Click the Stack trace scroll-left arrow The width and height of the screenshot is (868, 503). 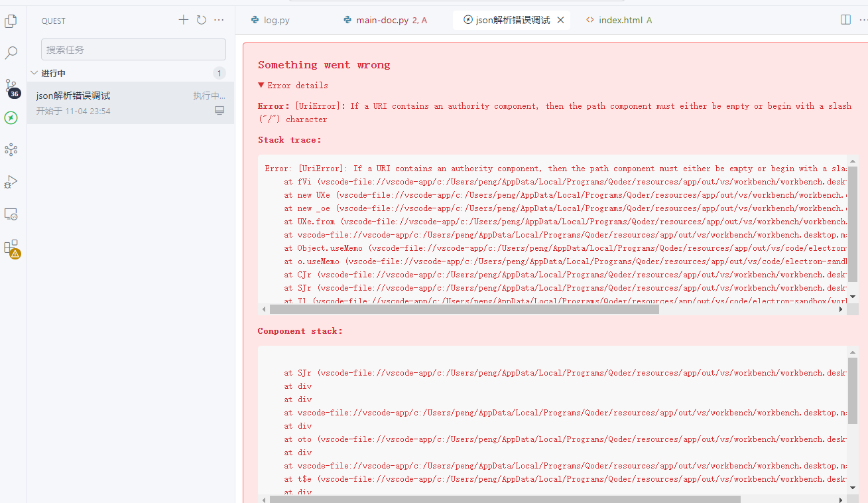264,309
